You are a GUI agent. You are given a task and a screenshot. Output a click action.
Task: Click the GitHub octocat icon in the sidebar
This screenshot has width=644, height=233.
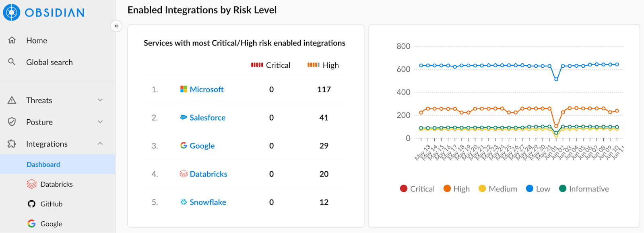click(31, 204)
